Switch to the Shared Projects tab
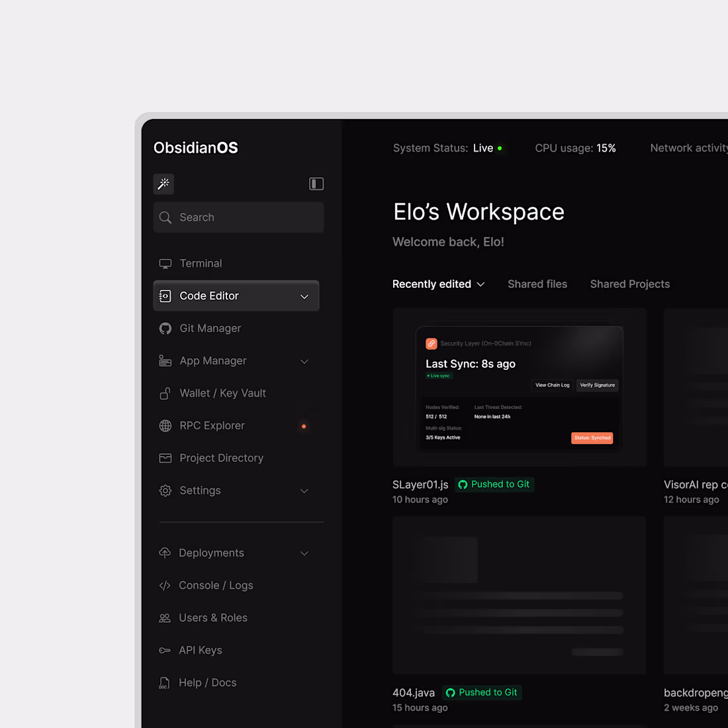Screen dimensions: 728x728 coord(629,284)
